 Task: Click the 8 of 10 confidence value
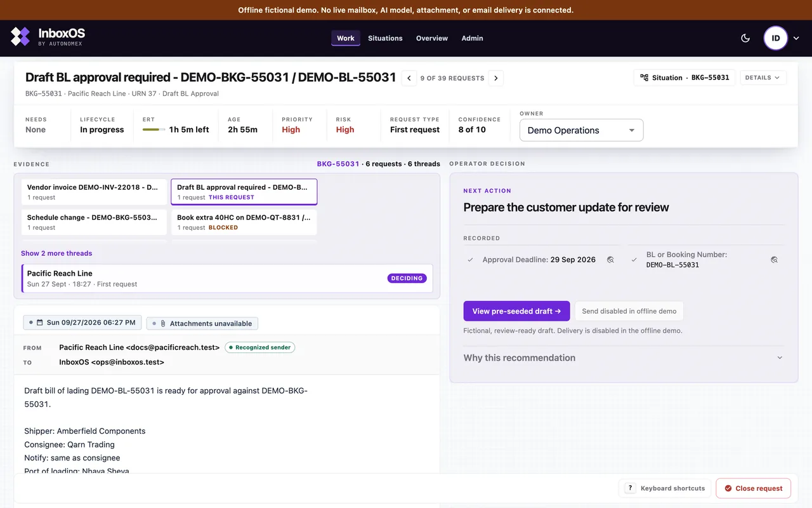(472, 130)
